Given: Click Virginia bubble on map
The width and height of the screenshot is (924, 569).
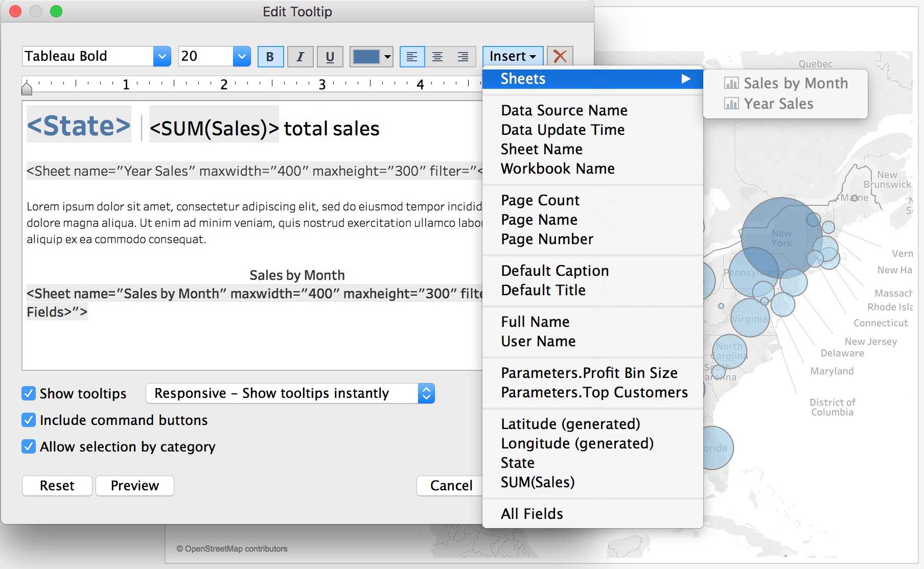Looking at the screenshot, I should [750, 318].
